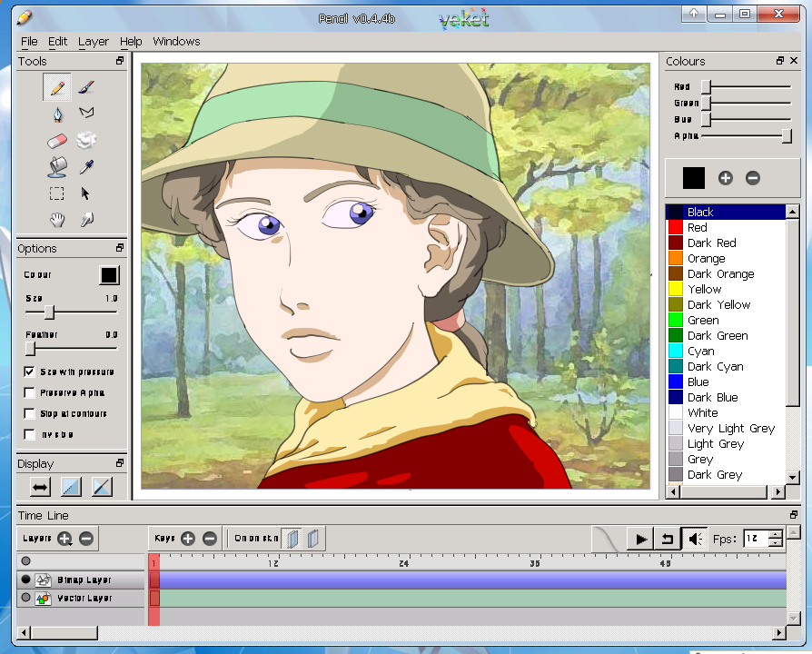Toggle next onion skin button
This screenshot has height=654, width=812.
coord(312,539)
